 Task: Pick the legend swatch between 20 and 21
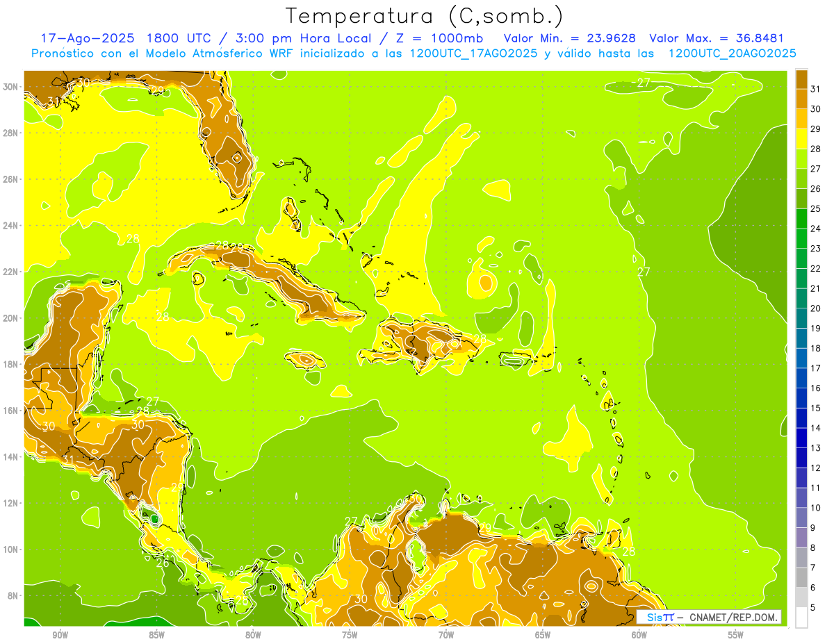coord(801,298)
